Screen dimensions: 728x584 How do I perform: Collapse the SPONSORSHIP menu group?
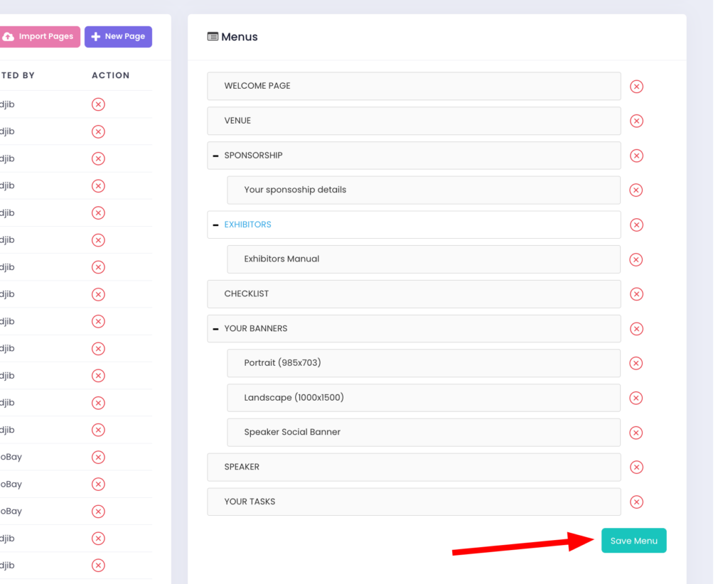(216, 156)
